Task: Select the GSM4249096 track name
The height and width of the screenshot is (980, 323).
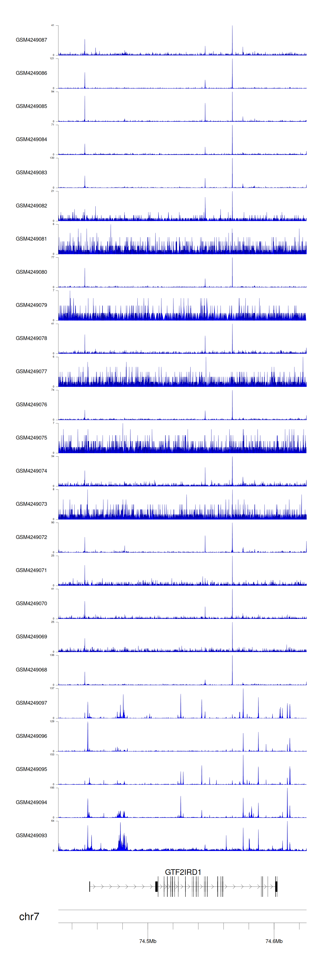Action: pos(31,736)
